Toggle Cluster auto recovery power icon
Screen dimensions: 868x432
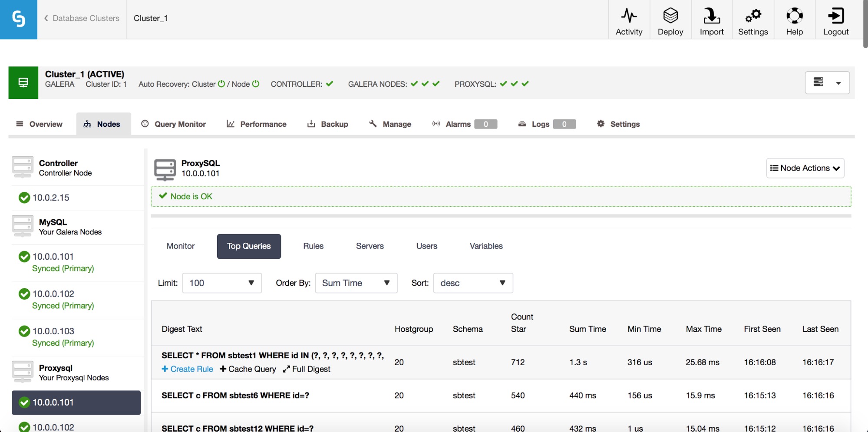tap(221, 84)
